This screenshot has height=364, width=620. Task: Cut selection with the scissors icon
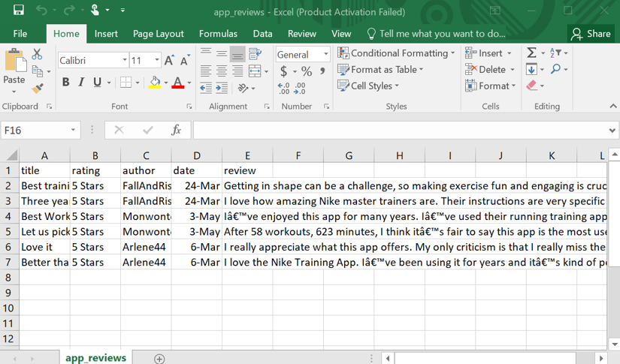tap(37, 54)
